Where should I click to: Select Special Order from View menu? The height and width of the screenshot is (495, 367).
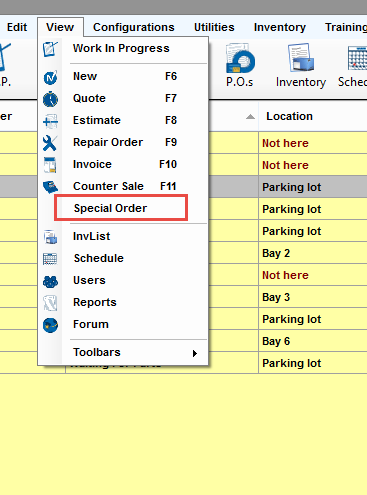tap(123, 209)
